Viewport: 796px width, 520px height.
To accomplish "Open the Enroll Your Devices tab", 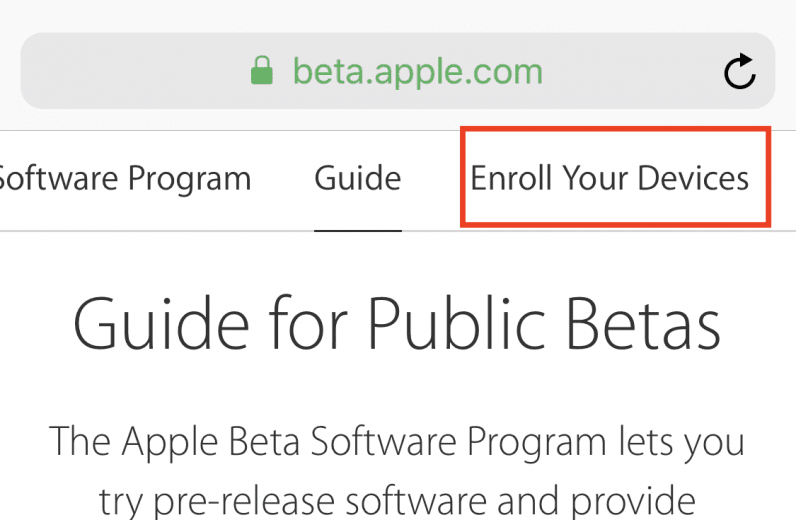I will (610, 179).
